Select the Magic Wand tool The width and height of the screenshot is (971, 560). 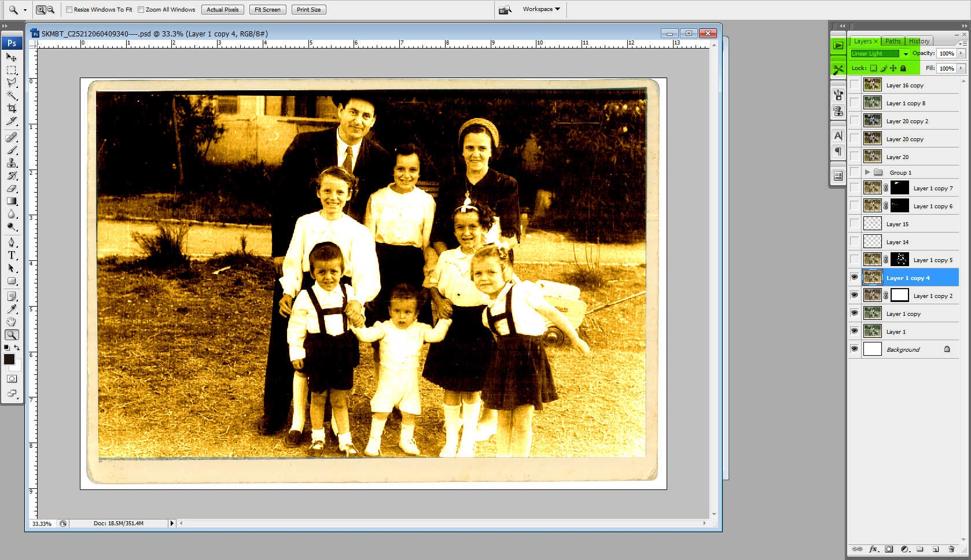(12, 95)
